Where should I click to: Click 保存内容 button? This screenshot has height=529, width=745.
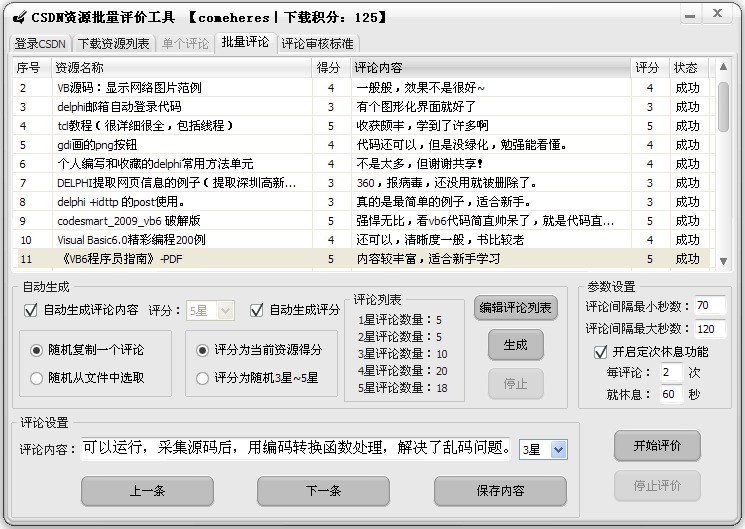(x=500, y=491)
